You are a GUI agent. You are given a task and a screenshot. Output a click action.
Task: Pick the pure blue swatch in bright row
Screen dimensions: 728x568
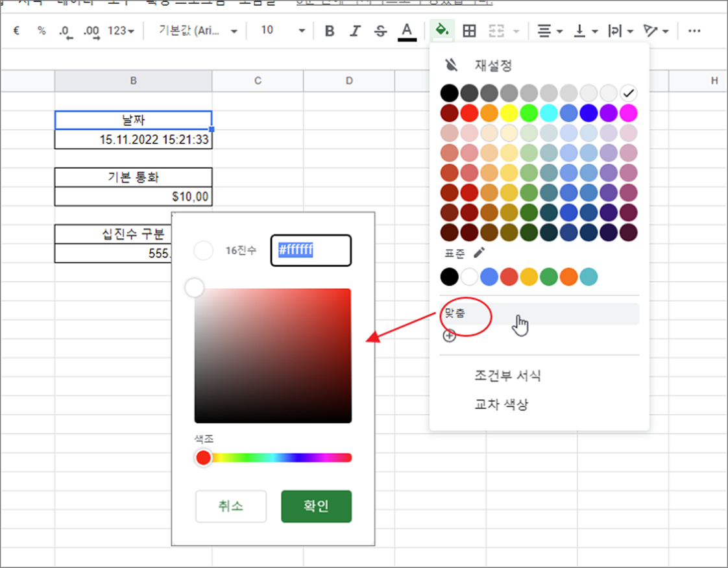click(588, 113)
